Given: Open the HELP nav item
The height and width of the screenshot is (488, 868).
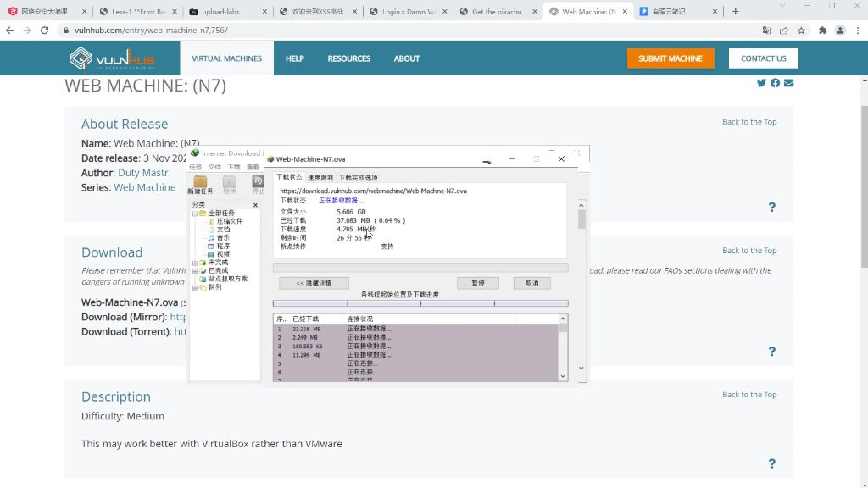Looking at the screenshot, I should point(294,58).
